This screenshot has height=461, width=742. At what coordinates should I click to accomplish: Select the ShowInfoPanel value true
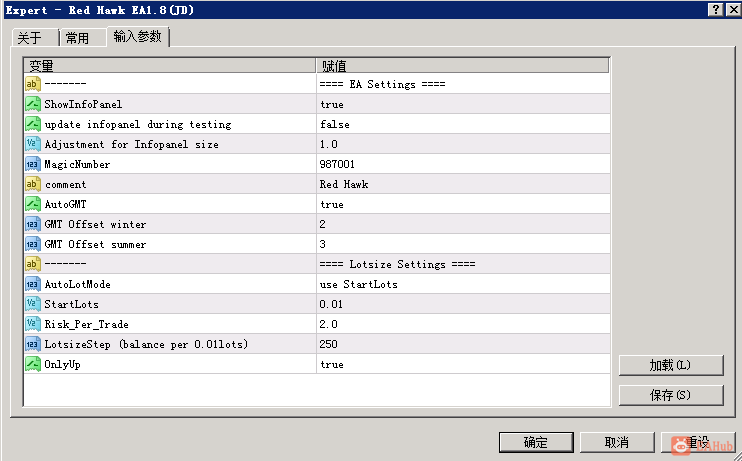pyautogui.click(x=332, y=105)
